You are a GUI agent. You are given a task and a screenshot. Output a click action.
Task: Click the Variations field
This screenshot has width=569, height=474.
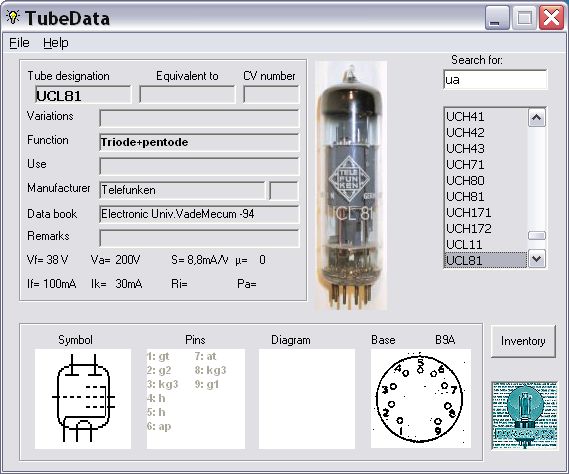coord(199,118)
